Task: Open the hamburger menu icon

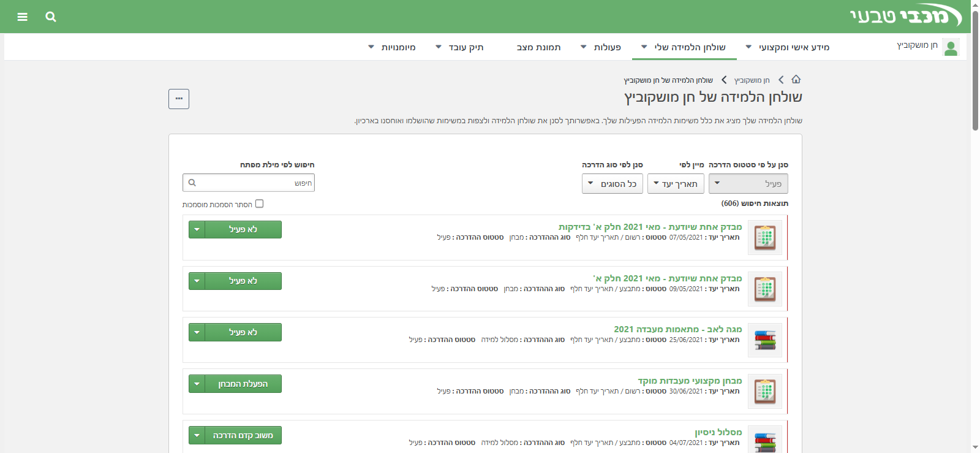Action: point(23,17)
